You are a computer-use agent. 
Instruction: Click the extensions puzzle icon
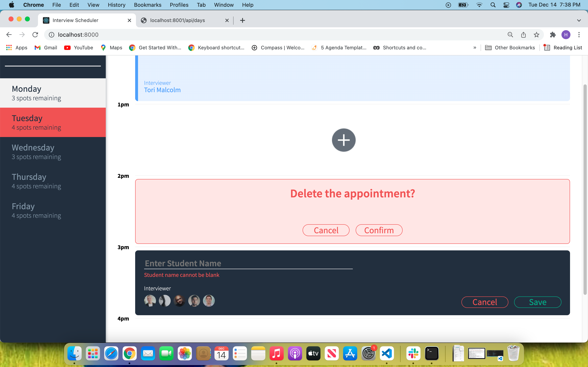click(553, 34)
